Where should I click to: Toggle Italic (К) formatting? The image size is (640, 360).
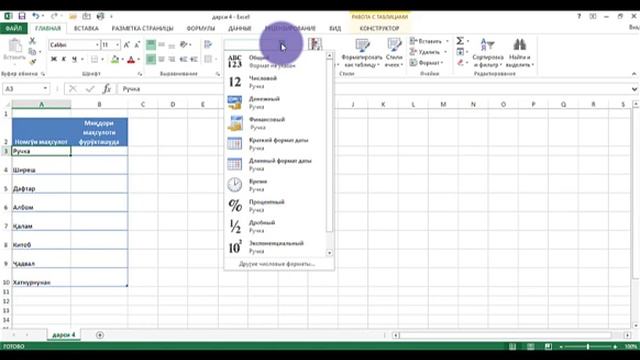(64, 60)
